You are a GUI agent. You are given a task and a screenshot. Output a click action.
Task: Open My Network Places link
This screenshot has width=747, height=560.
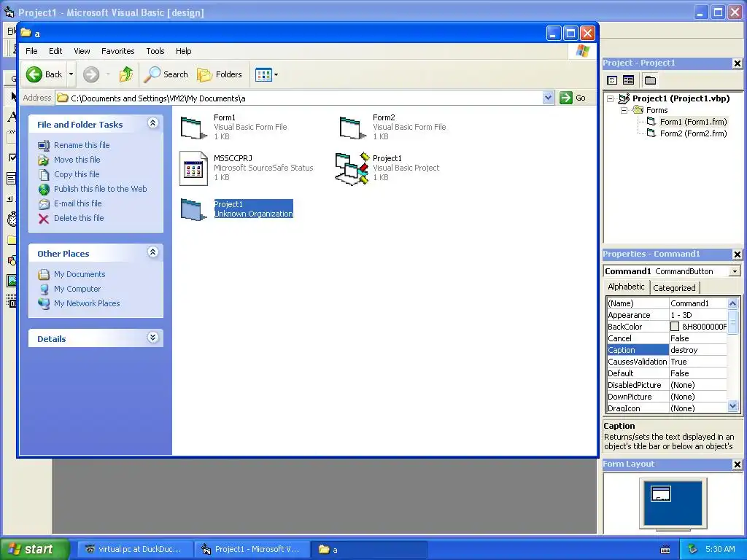(87, 303)
